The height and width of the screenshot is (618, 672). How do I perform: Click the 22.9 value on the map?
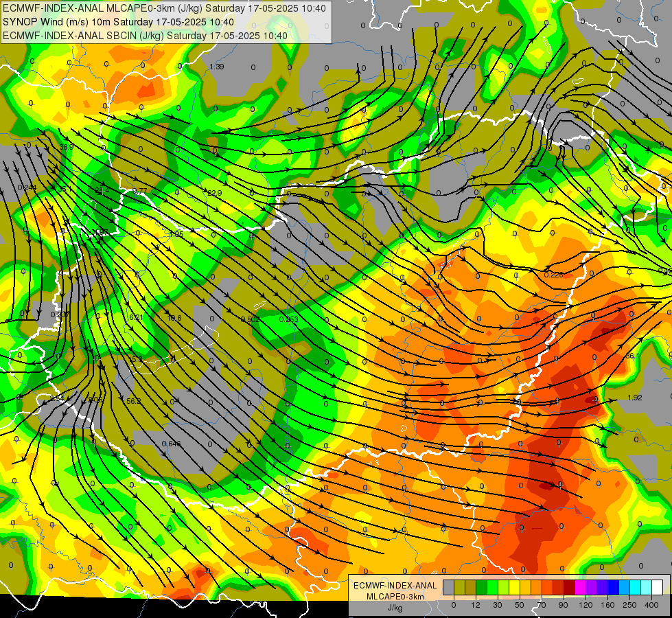click(x=215, y=193)
